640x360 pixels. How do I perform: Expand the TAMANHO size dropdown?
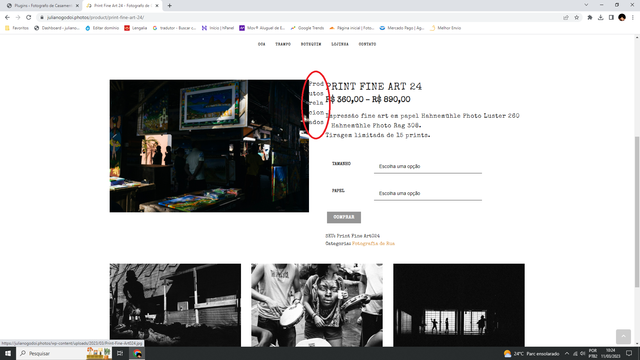pyautogui.click(x=428, y=167)
